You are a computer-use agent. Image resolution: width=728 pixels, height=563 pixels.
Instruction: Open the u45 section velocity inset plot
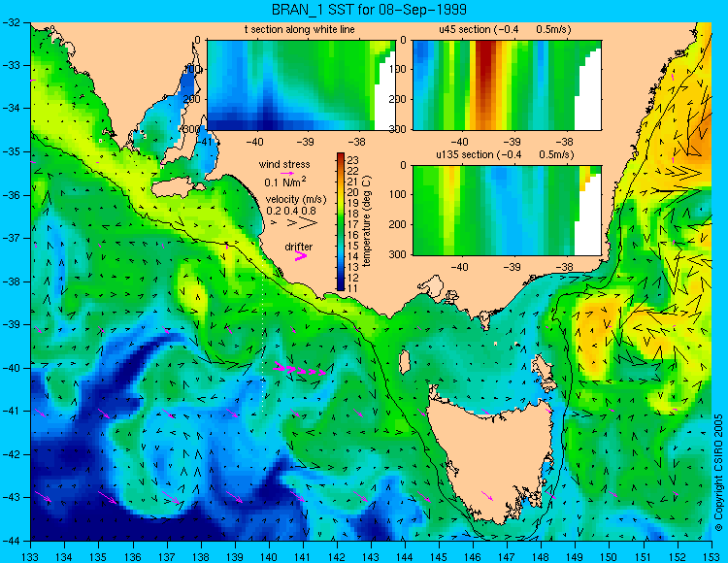[507, 85]
